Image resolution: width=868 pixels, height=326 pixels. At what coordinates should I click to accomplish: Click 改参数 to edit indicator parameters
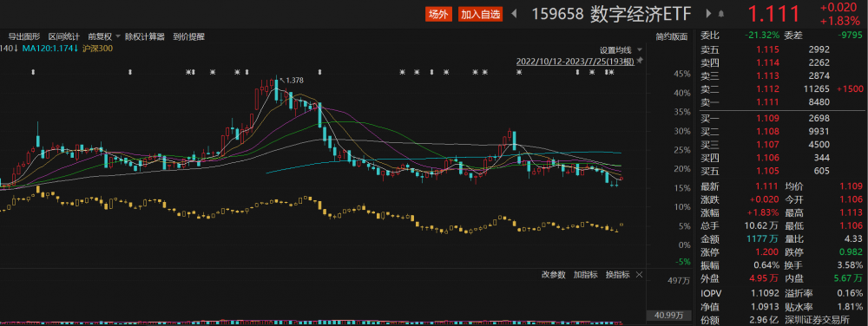click(553, 275)
